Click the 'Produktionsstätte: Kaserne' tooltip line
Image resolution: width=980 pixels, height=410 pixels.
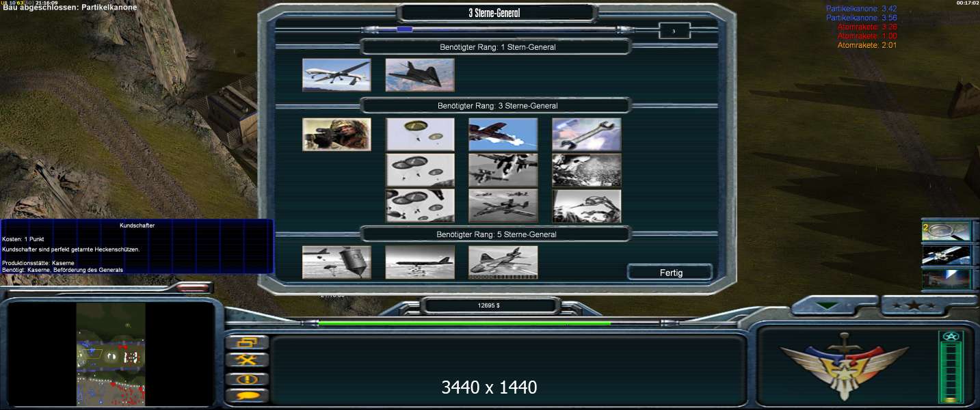[x=38, y=263]
